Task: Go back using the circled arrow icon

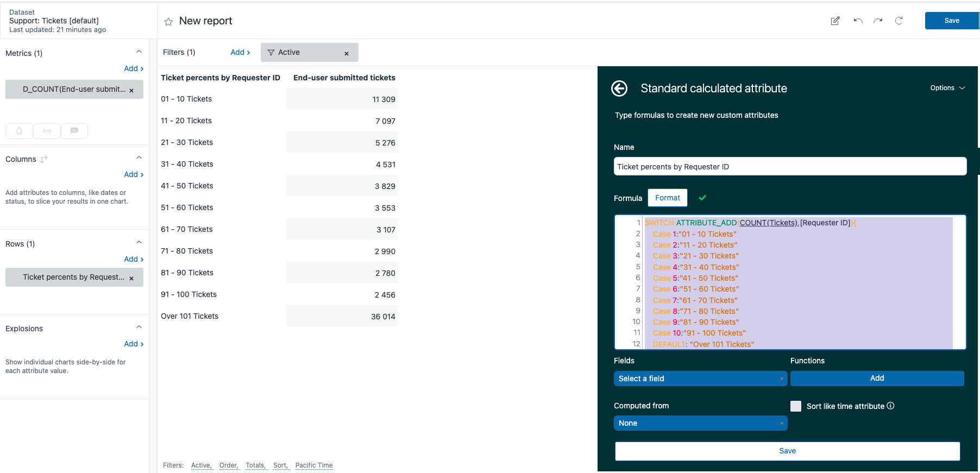Action: pyautogui.click(x=619, y=89)
